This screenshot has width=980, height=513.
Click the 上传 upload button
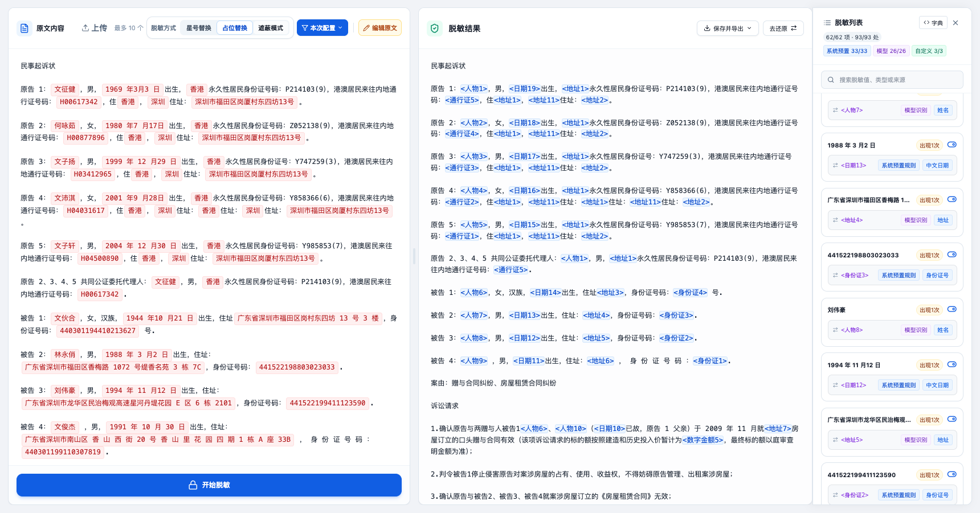94,28
